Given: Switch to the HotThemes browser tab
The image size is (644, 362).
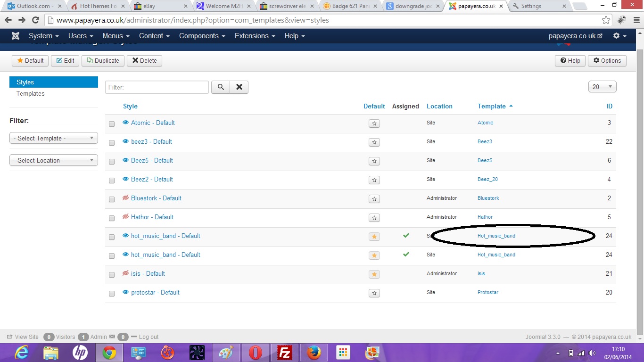Looking at the screenshot, I should tap(98, 6).
